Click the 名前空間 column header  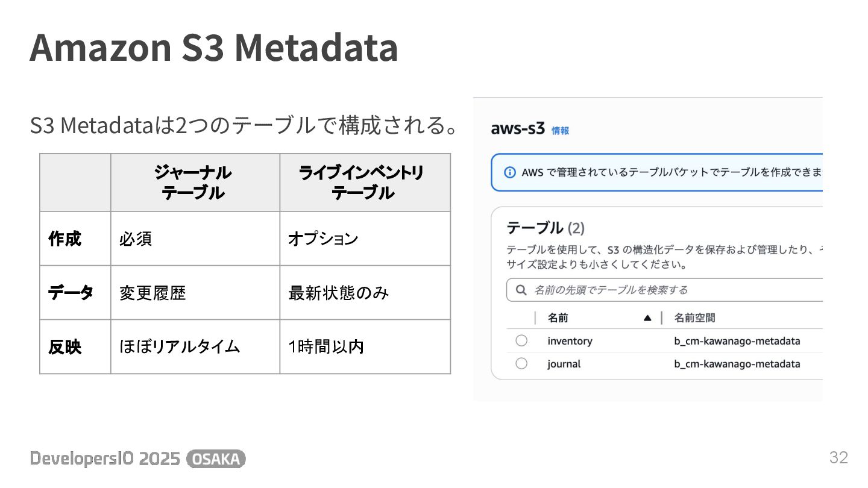(x=694, y=318)
